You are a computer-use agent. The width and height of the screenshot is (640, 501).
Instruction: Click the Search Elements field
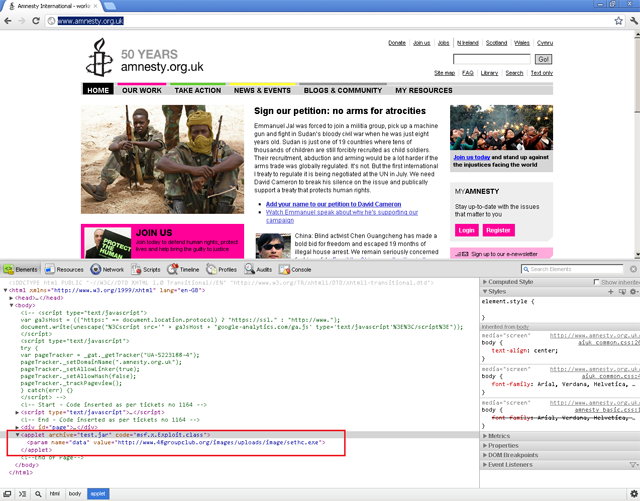tap(572, 269)
